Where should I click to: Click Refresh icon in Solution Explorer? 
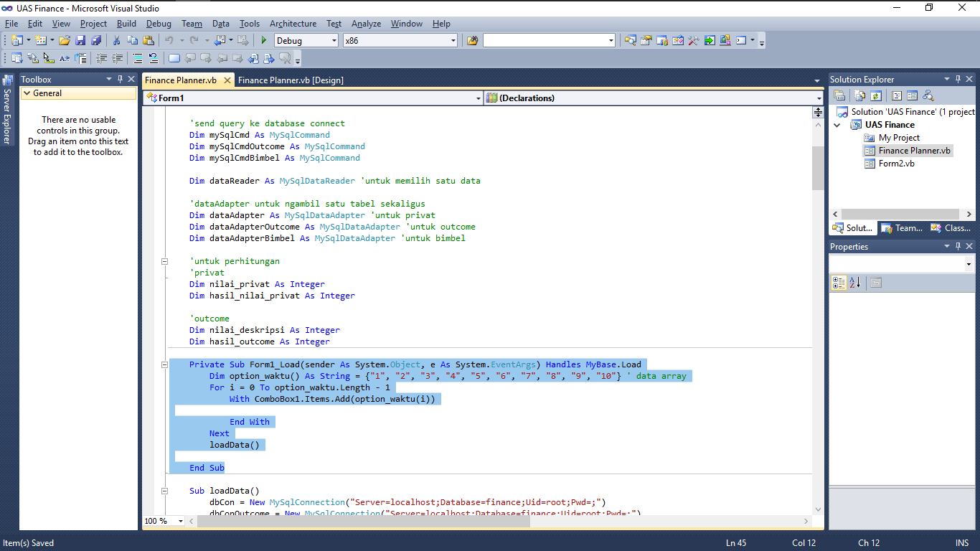pos(876,95)
